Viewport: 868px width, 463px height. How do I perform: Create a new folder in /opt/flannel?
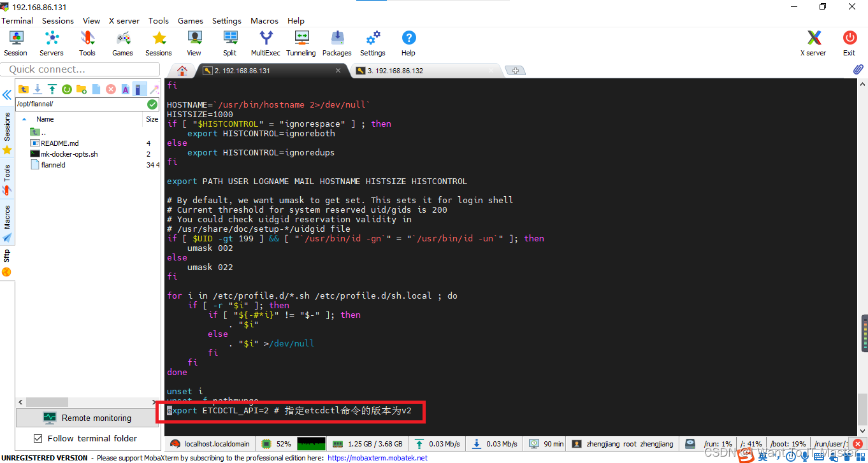pos(81,89)
